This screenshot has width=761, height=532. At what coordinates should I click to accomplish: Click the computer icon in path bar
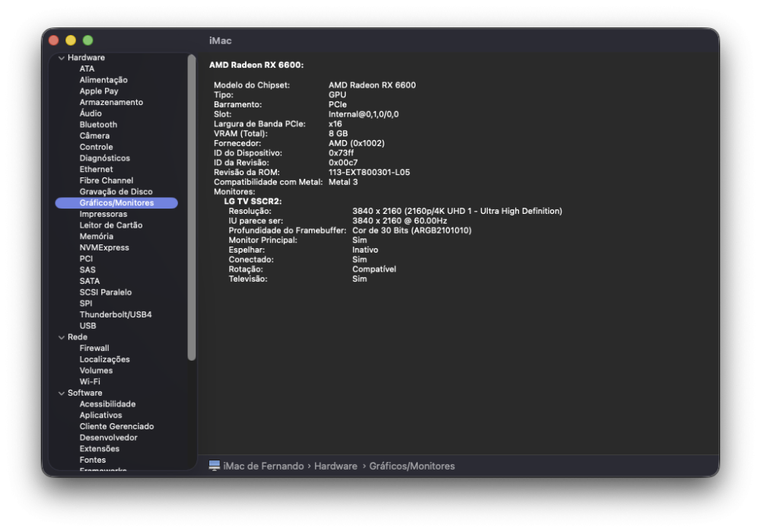[x=214, y=466]
